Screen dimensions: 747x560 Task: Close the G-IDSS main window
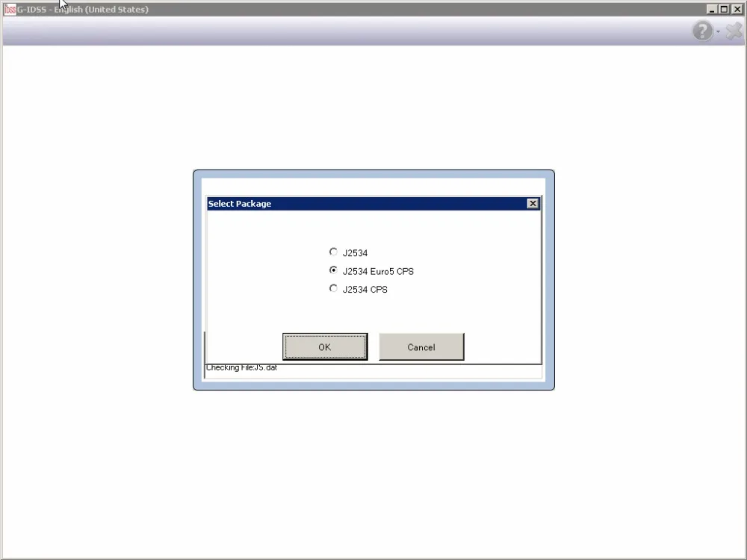pos(737,9)
